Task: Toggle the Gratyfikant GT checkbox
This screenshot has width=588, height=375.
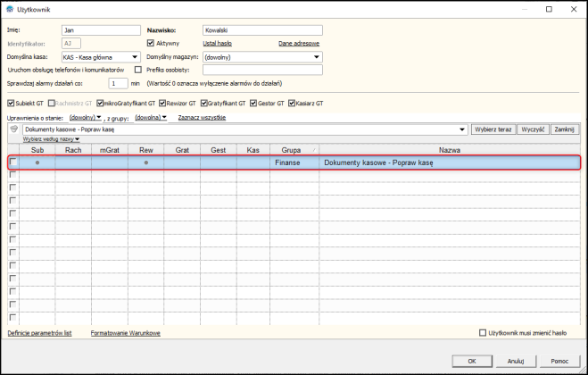Action: (203, 103)
